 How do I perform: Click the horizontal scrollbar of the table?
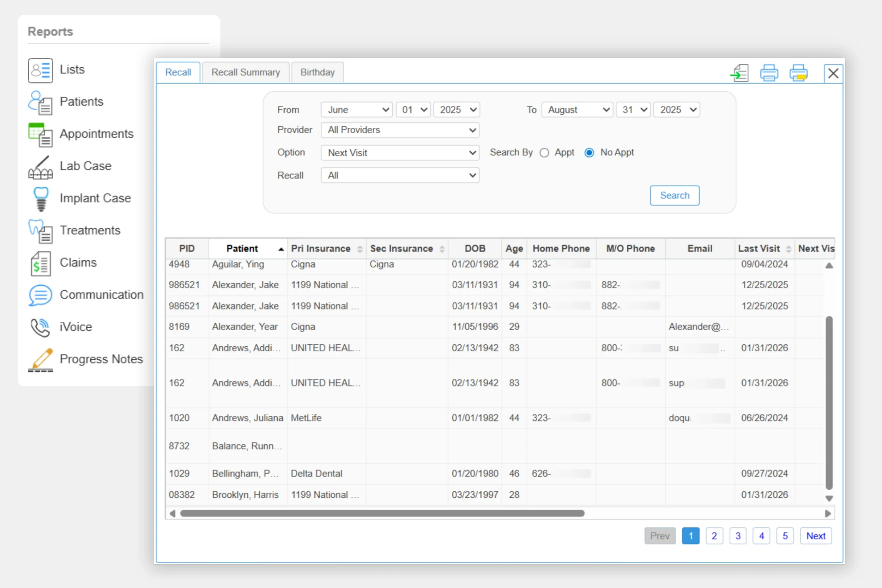click(x=382, y=513)
